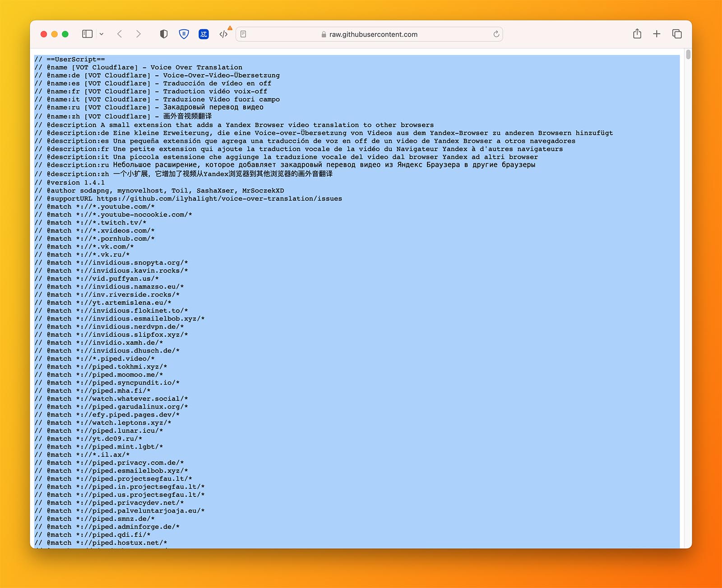Click the invidious.dhusch.de match line

pos(107,351)
